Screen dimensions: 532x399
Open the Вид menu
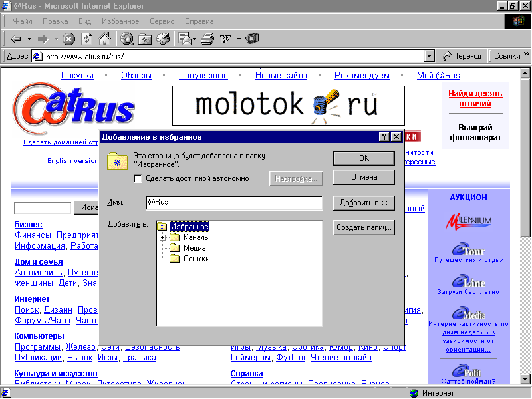84,21
